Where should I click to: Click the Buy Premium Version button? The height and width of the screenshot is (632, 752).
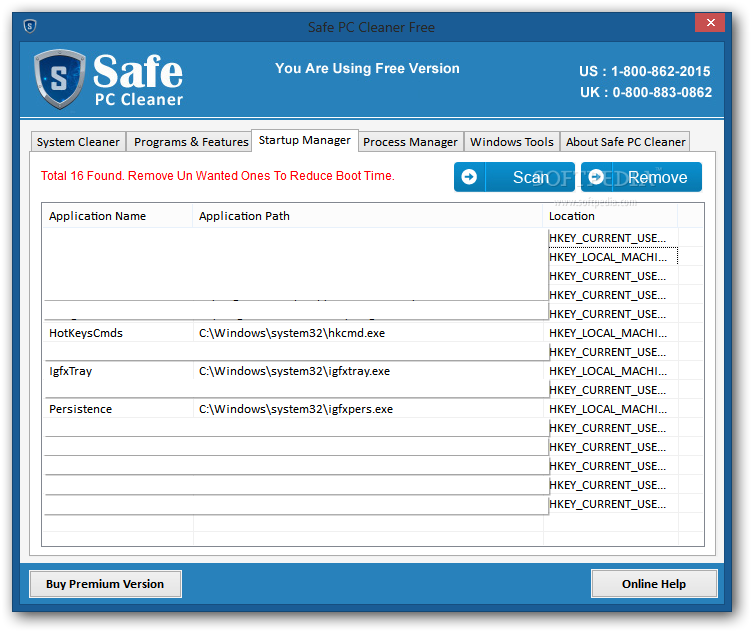pyautogui.click(x=105, y=584)
